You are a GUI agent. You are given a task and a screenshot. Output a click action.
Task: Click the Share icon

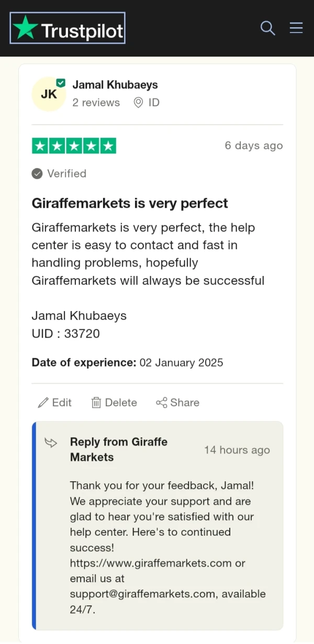coord(162,403)
